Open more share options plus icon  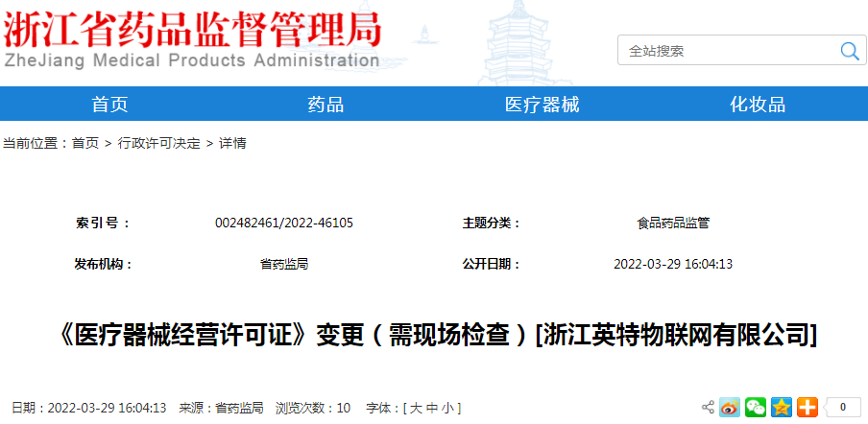(808, 408)
